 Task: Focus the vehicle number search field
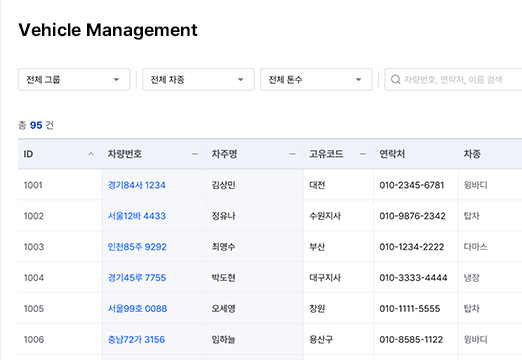point(453,79)
